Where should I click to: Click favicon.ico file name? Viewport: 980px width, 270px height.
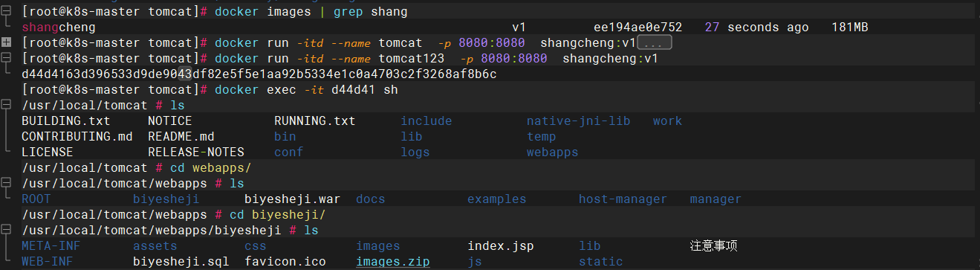[285, 262]
